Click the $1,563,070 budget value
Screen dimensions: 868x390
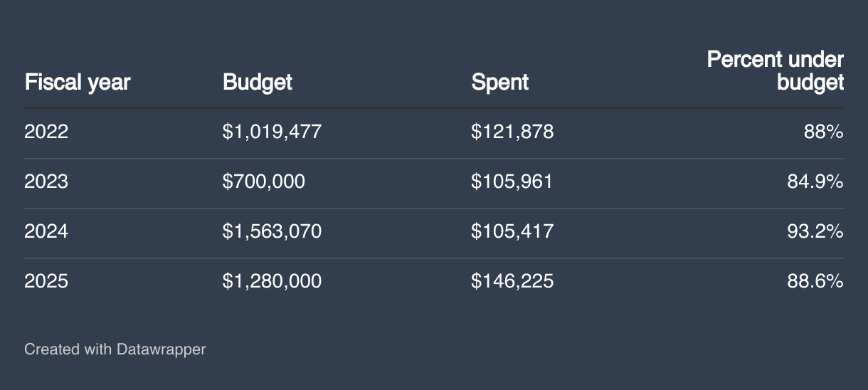(272, 231)
